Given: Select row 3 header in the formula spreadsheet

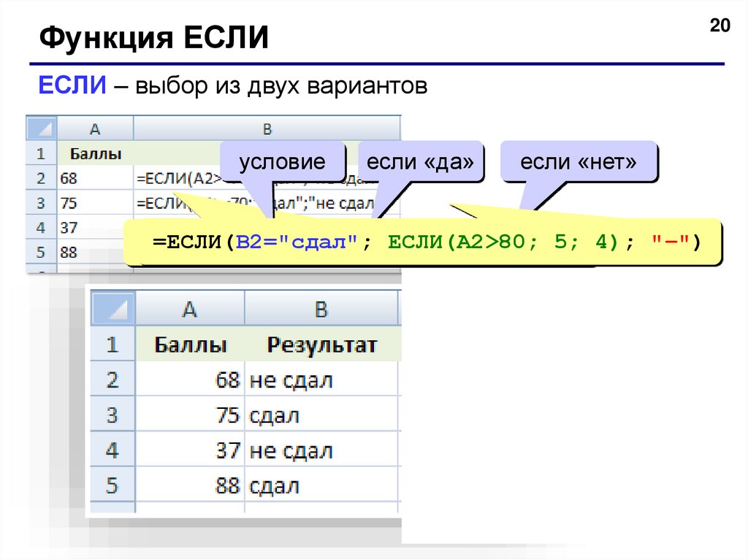Looking at the screenshot, I should coord(42,203).
